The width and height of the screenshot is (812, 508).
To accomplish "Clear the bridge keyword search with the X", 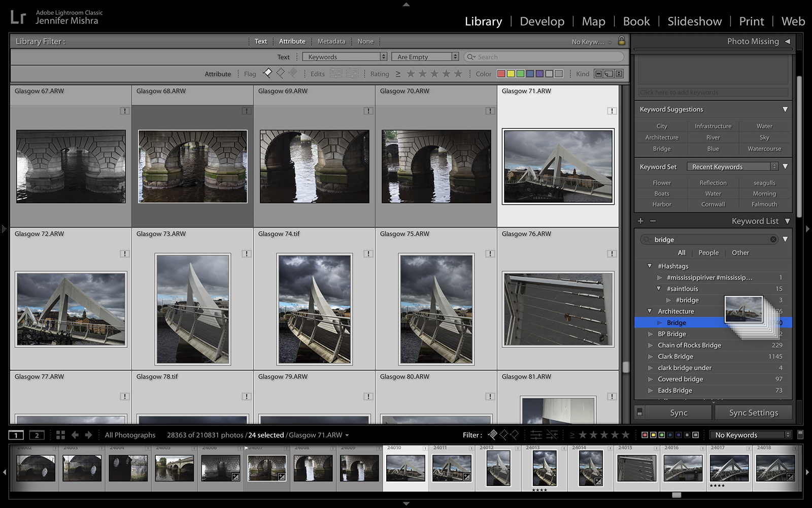I will pyautogui.click(x=773, y=239).
